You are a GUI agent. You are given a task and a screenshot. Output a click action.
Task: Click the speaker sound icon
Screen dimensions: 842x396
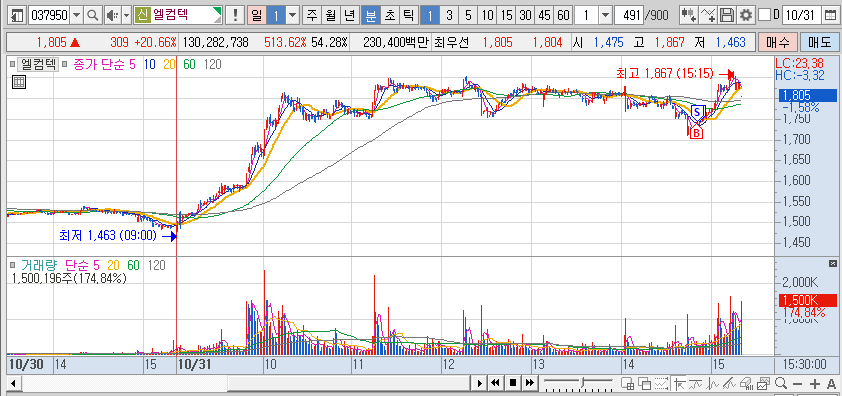[x=112, y=15]
